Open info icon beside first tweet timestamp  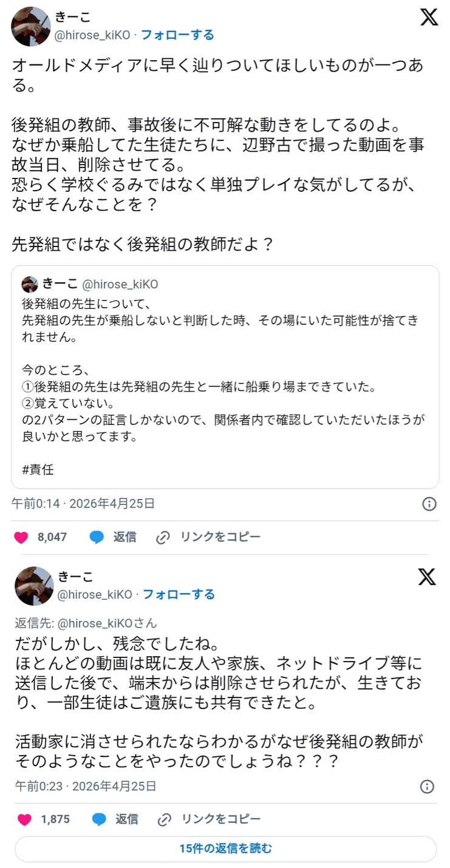click(429, 504)
